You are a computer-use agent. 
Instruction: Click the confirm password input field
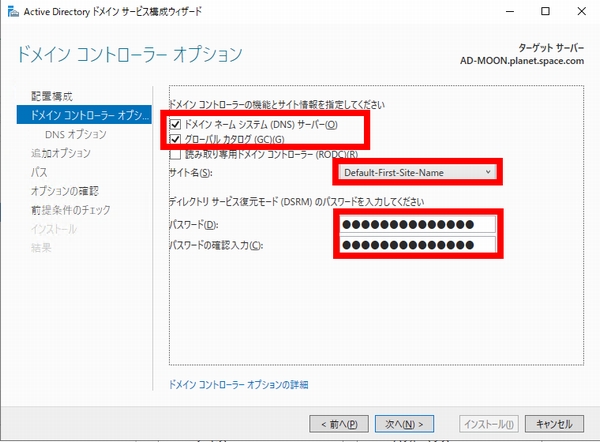(417, 245)
